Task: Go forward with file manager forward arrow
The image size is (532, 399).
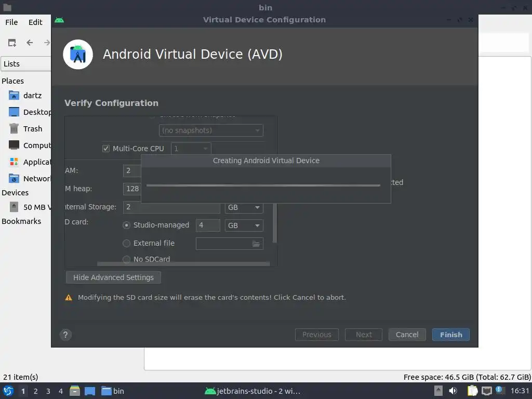Action: click(47, 43)
